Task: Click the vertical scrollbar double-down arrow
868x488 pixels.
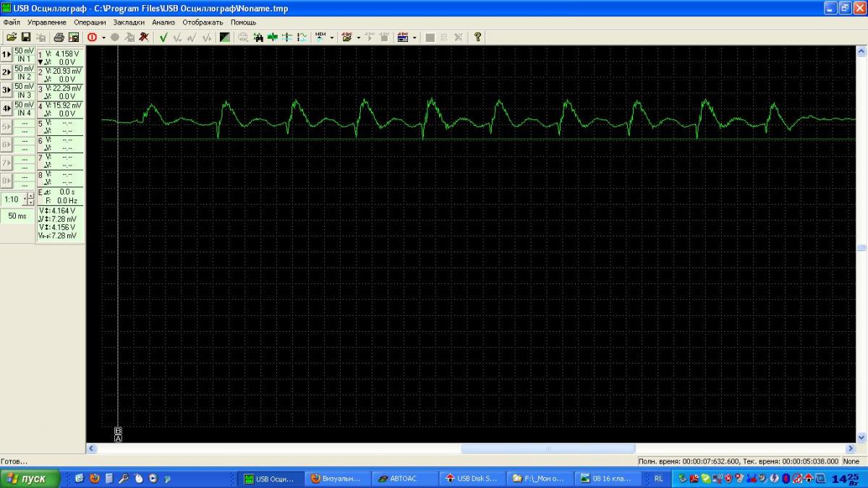Action: (861, 437)
